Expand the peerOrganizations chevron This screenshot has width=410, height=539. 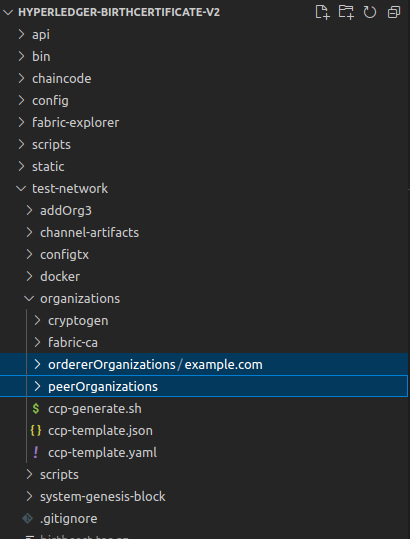(37, 386)
